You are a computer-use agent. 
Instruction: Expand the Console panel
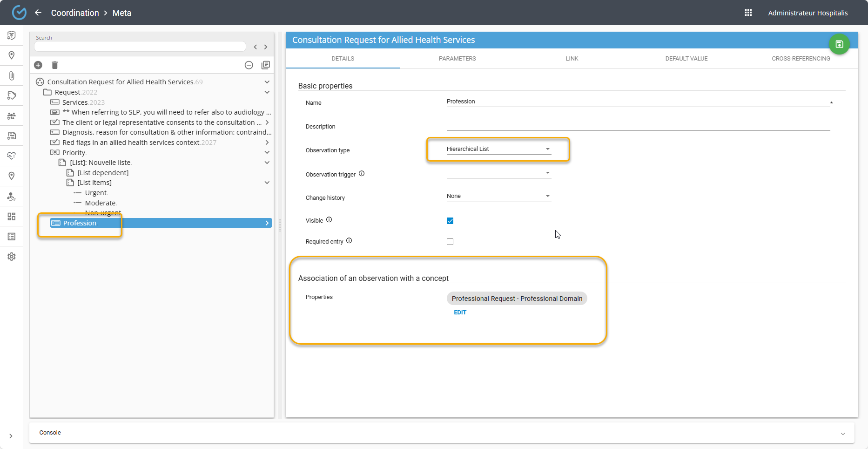[x=842, y=433]
